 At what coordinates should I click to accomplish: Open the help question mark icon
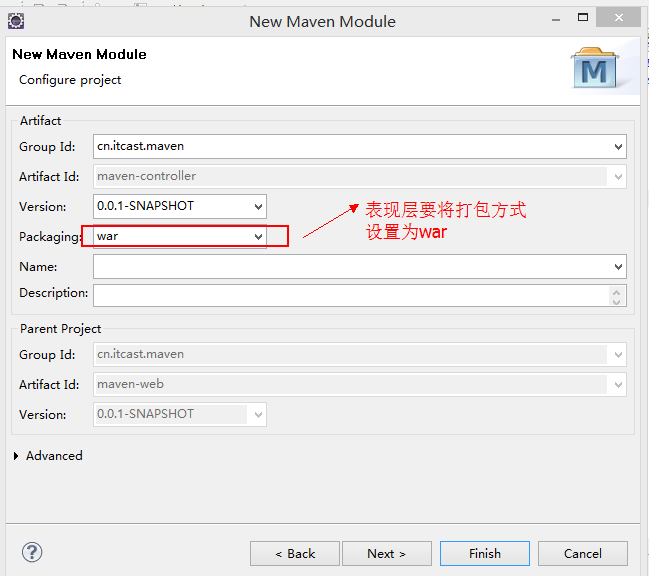coord(32,552)
